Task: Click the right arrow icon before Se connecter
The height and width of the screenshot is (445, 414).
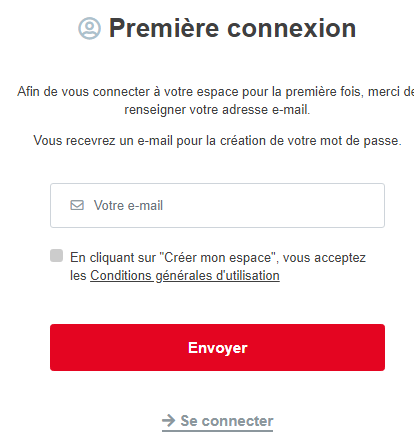Action: tap(169, 420)
